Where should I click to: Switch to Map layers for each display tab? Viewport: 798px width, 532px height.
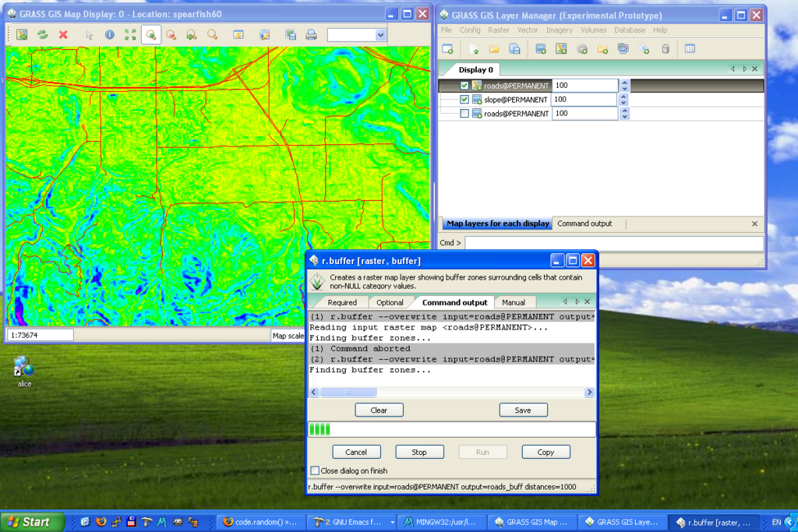[498, 224]
